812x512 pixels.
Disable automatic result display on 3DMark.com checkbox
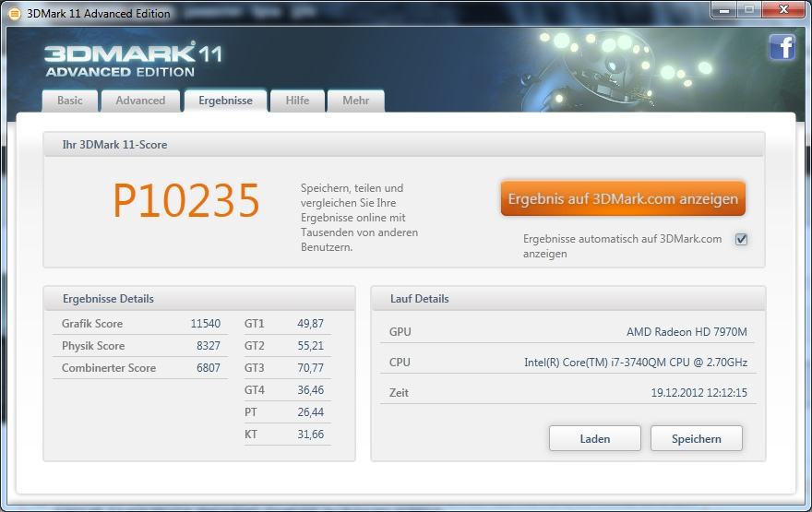(742, 239)
